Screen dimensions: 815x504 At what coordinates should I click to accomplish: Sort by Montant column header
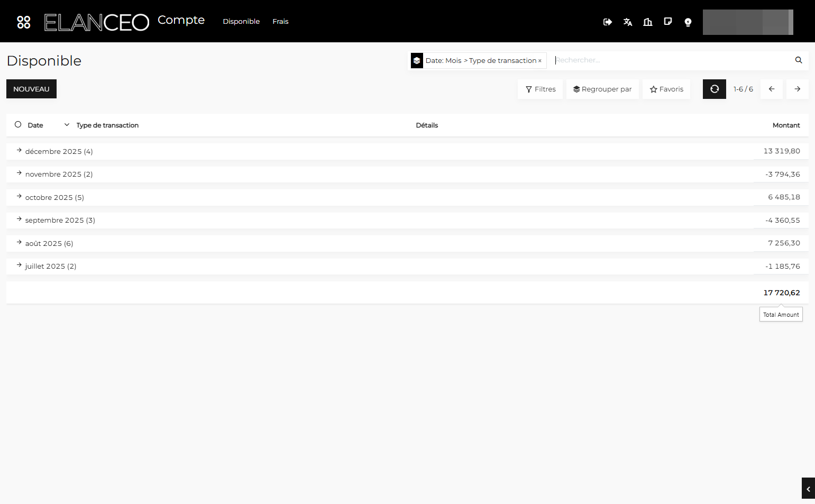click(786, 125)
